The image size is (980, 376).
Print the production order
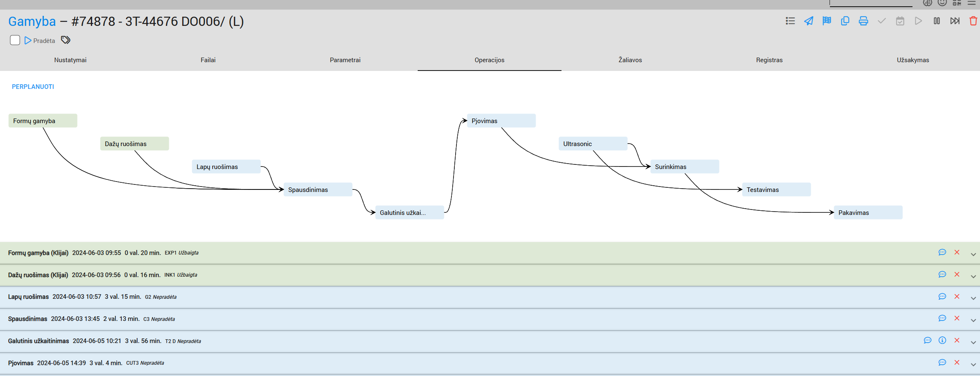click(x=863, y=21)
